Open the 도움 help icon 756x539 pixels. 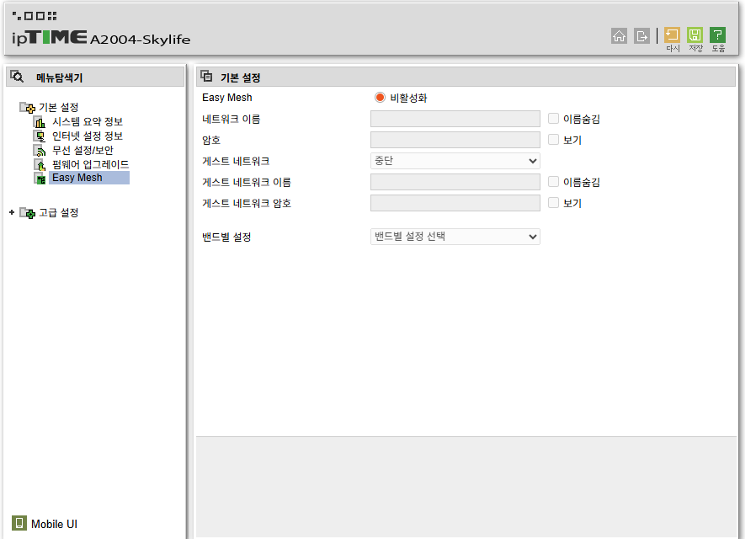717,35
